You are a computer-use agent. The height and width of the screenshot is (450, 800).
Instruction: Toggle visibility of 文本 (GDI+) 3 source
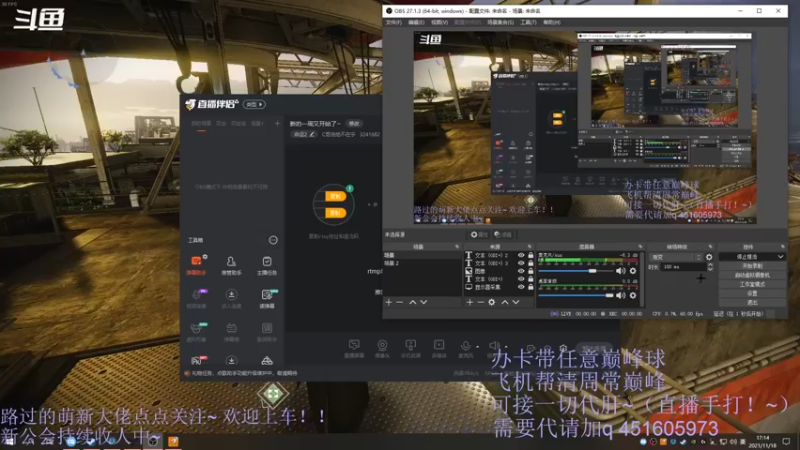tap(521, 263)
